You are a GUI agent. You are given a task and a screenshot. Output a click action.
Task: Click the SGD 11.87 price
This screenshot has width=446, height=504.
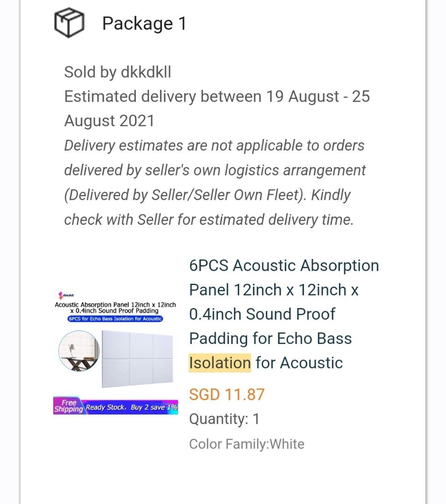coord(227,394)
